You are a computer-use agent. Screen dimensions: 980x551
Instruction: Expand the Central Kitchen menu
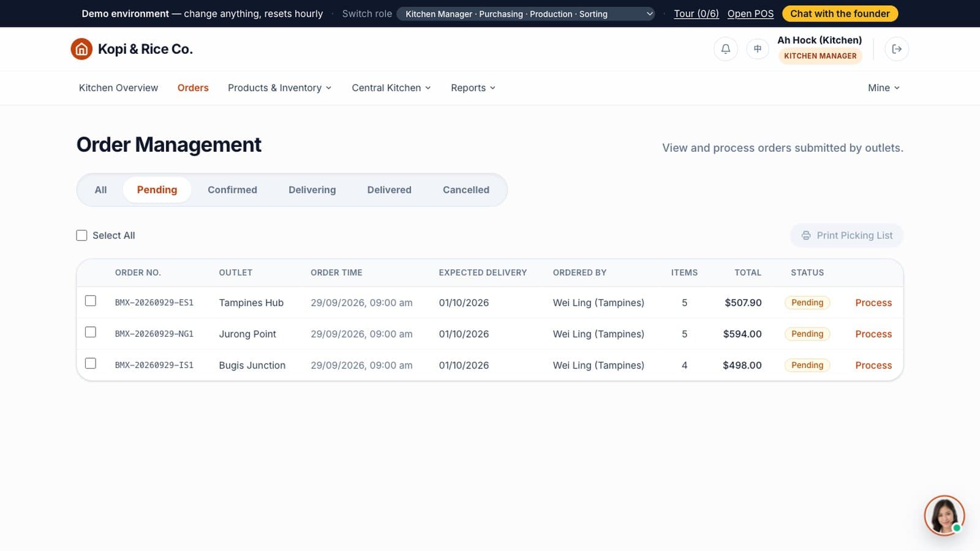391,88
